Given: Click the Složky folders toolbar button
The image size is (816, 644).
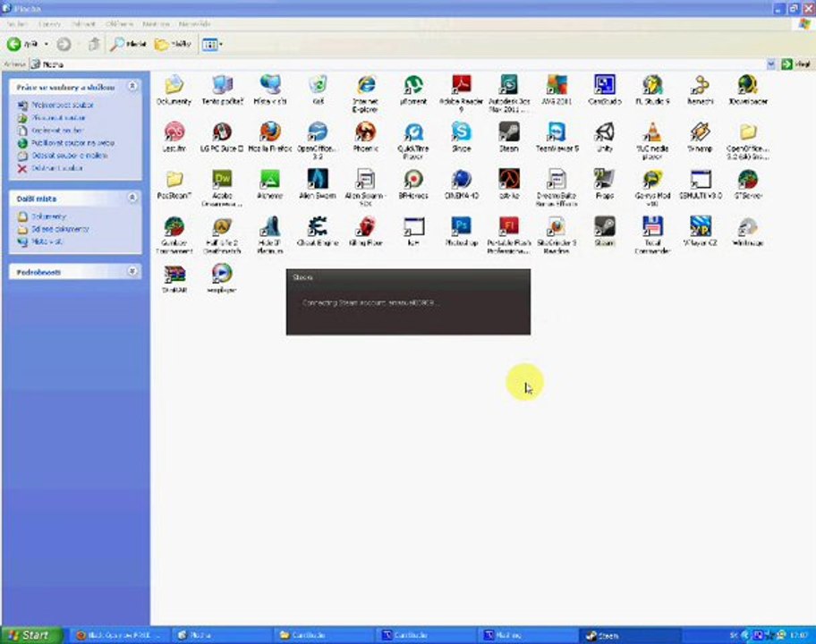Looking at the screenshot, I should click(x=174, y=45).
